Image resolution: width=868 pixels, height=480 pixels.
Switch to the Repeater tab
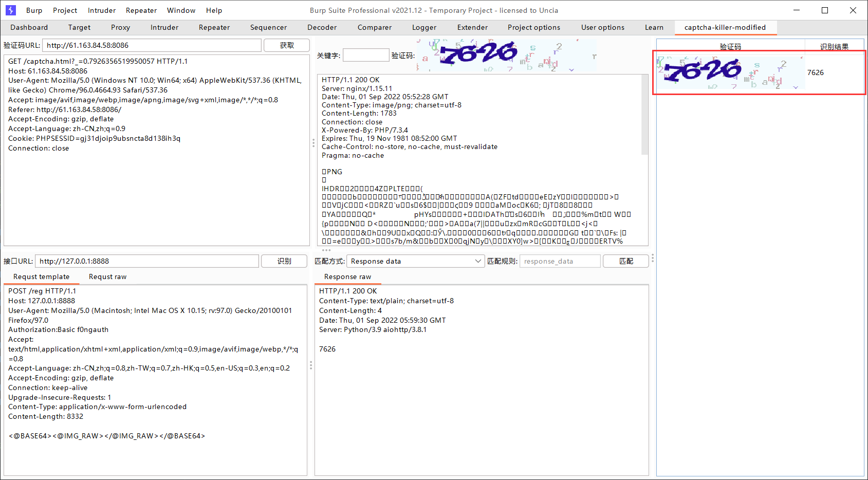214,27
